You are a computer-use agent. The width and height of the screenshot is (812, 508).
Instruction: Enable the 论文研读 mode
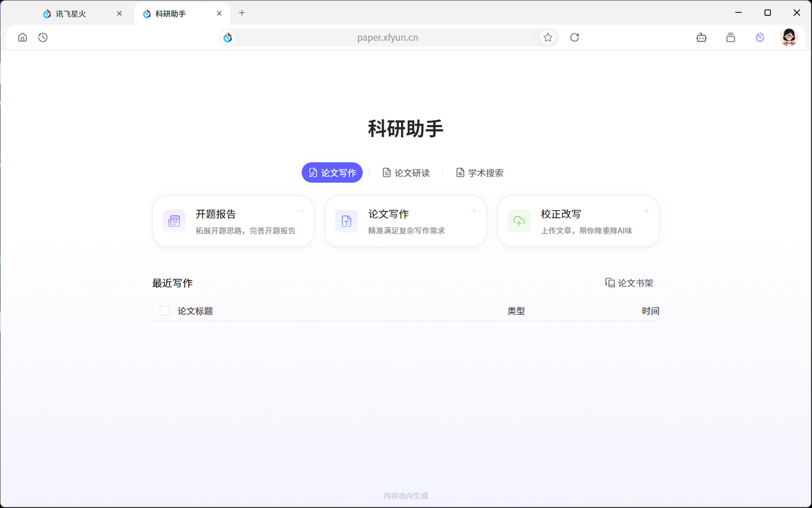tap(406, 172)
